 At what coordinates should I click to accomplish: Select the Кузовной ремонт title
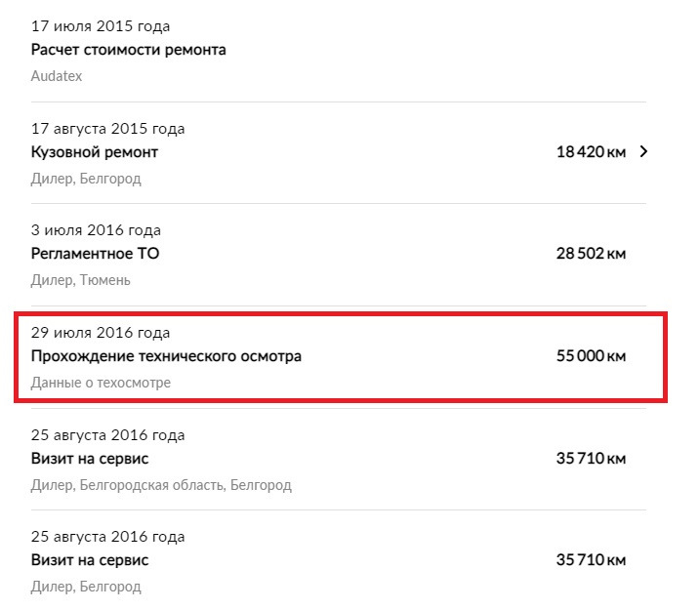[x=94, y=152]
